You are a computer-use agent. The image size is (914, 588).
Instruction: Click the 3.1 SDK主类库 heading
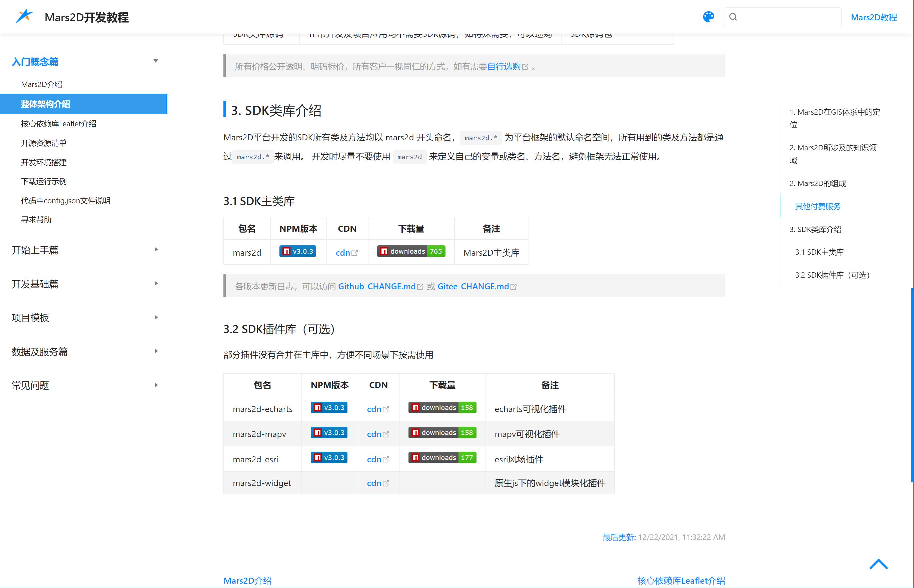tap(259, 201)
